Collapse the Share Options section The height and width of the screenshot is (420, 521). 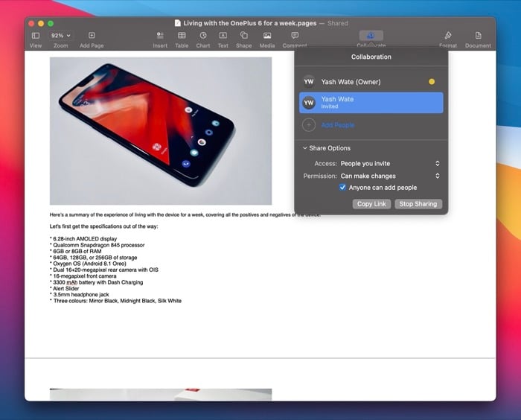tap(304, 148)
